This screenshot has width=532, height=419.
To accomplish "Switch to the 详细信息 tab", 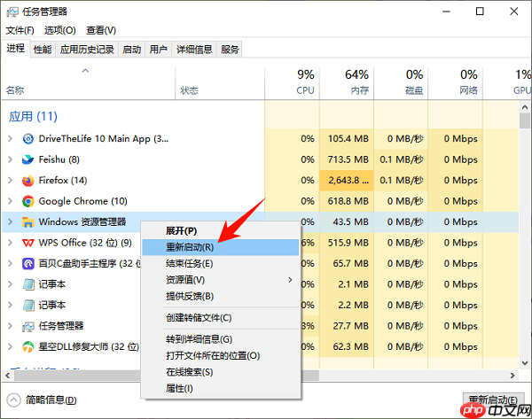I will pyautogui.click(x=193, y=50).
